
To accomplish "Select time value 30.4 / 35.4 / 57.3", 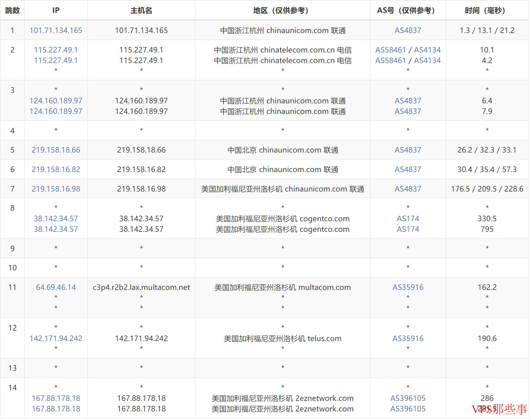I will tap(487, 169).
